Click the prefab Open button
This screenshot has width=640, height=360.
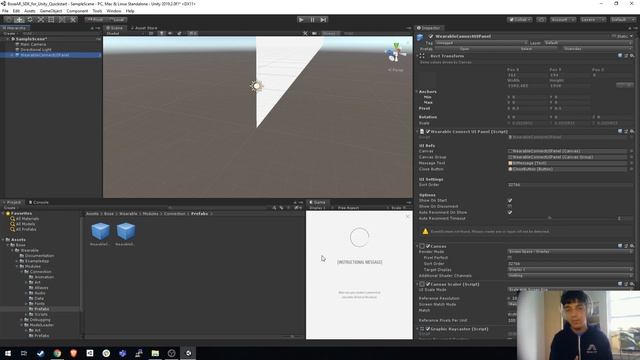(x=464, y=49)
